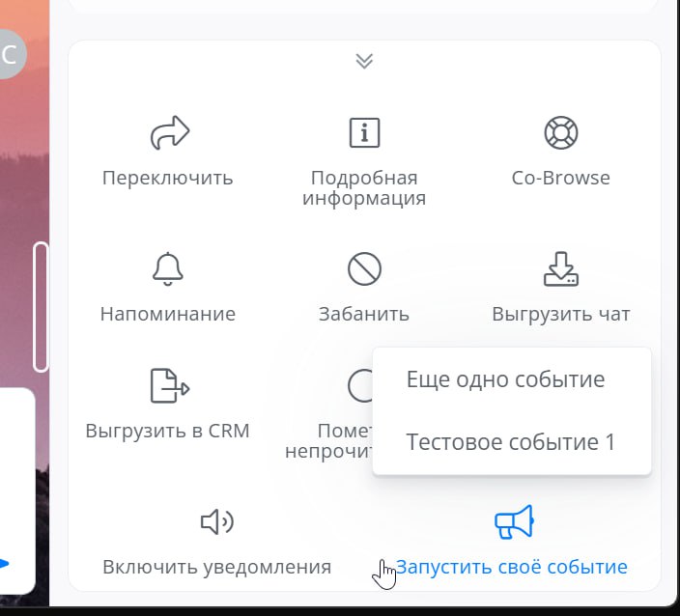
Task: Start Co-Browse via lifebuoy icon
Action: (561, 132)
